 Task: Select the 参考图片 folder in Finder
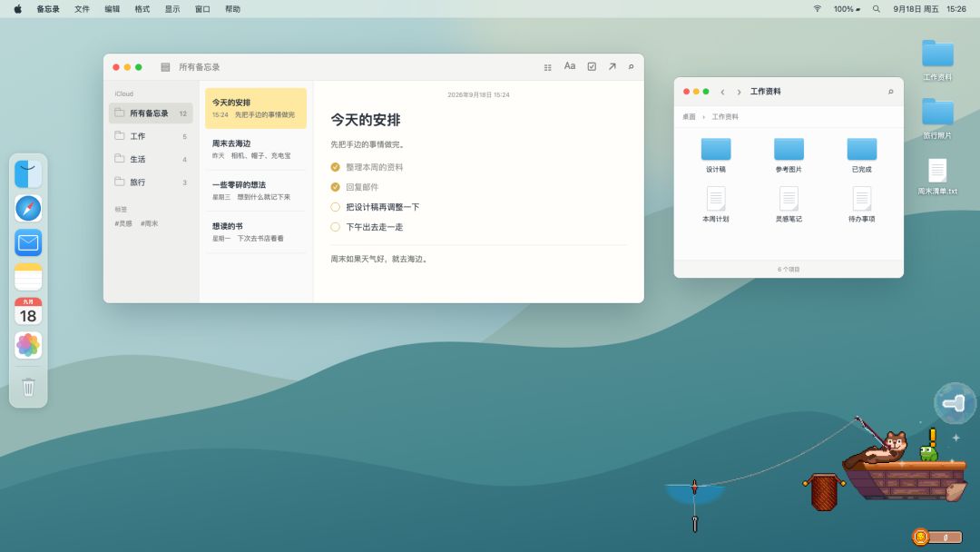[x=789, y=155]
